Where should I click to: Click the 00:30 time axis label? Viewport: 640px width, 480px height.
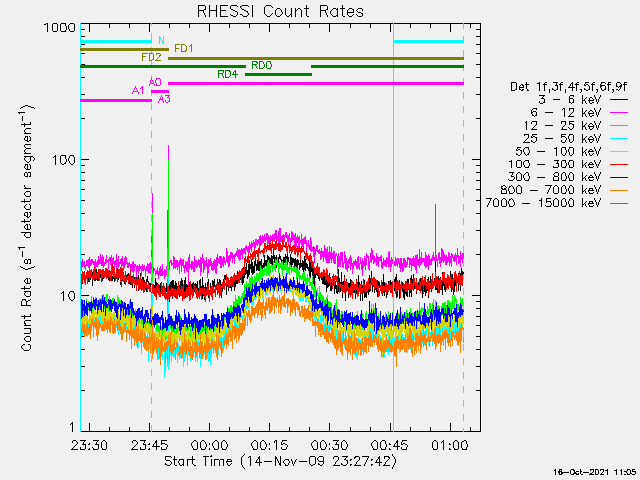point(329,445)
